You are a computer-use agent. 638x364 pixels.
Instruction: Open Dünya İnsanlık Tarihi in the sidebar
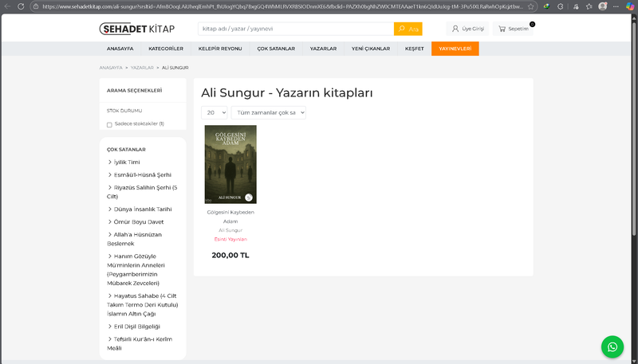[143, 209]
